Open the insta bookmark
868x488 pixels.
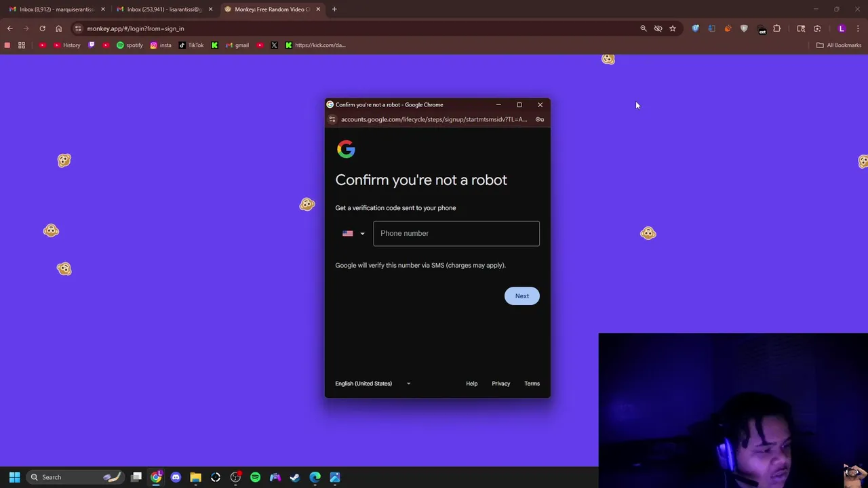pos(161,45)
